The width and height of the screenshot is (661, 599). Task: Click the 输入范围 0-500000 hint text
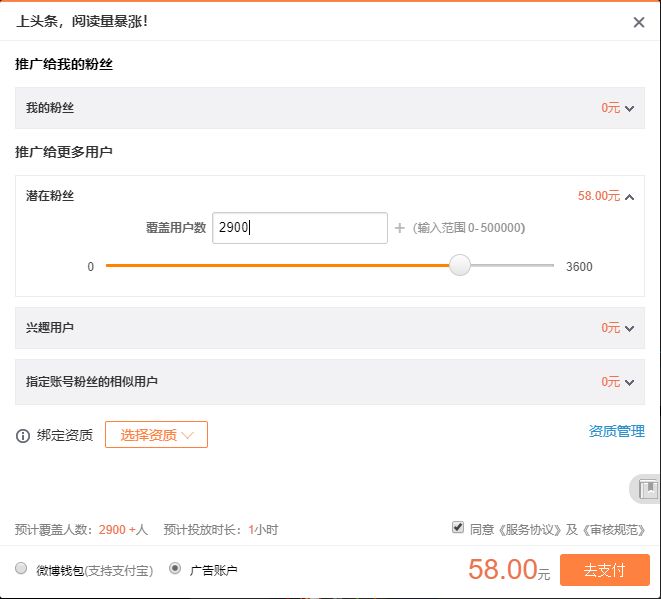pos(469,228)
